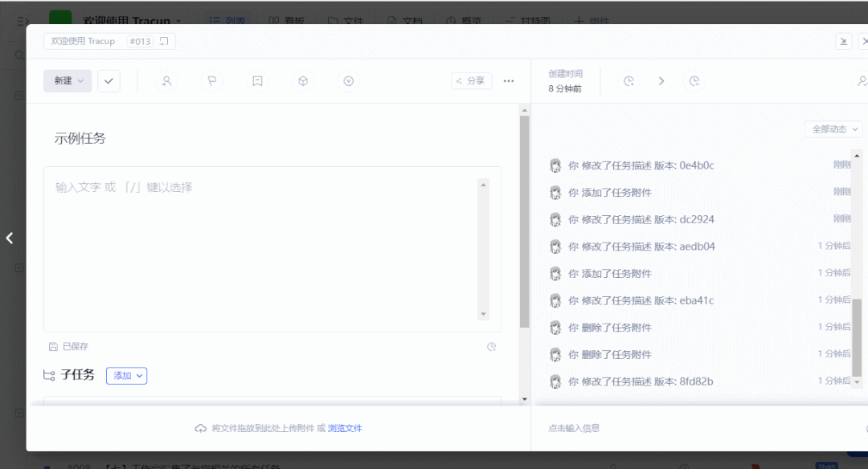Viewport: 868px width, 469px height.
Task: Open the 全部动态 activity filter dropdown
Action: point(833,128)
